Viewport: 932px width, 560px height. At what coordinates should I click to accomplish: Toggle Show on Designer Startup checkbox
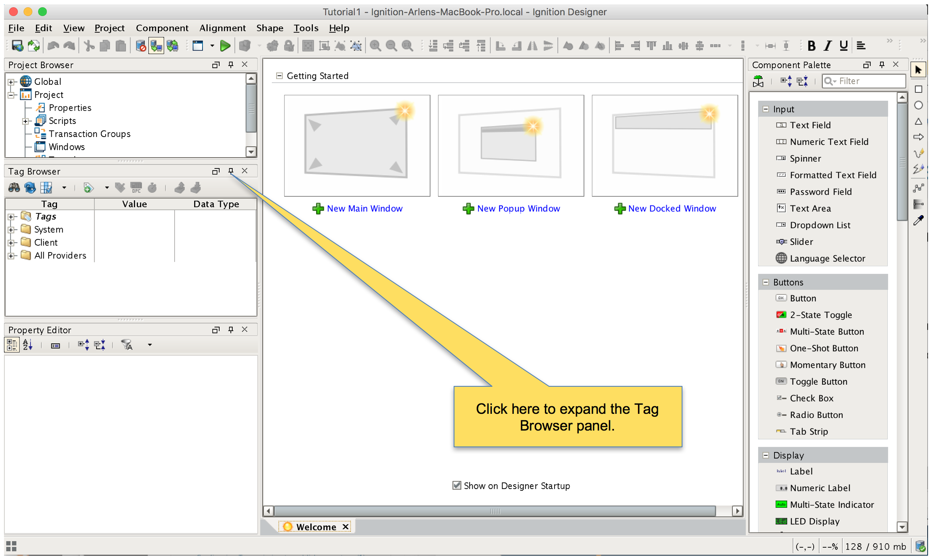point(456,486)
